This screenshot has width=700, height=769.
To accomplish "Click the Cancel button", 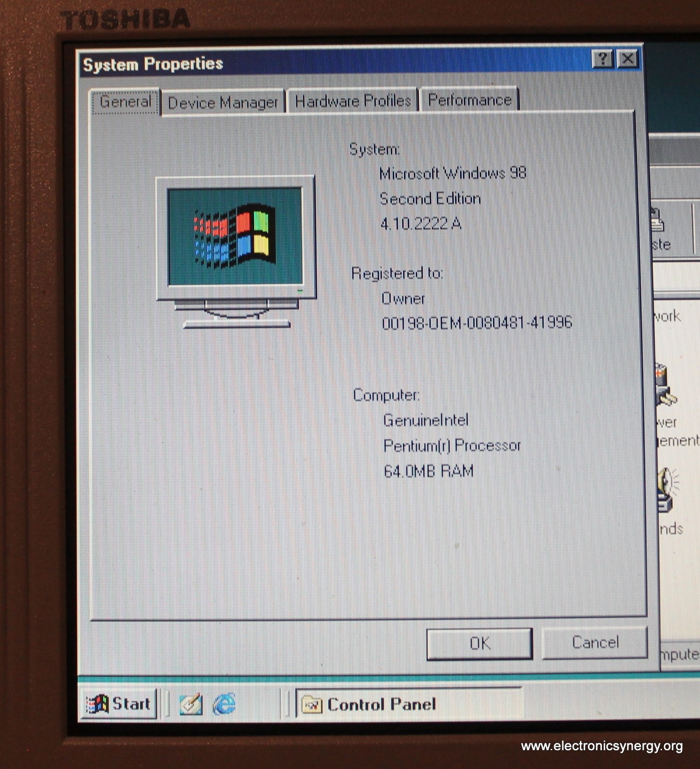I will coord(595,642).
